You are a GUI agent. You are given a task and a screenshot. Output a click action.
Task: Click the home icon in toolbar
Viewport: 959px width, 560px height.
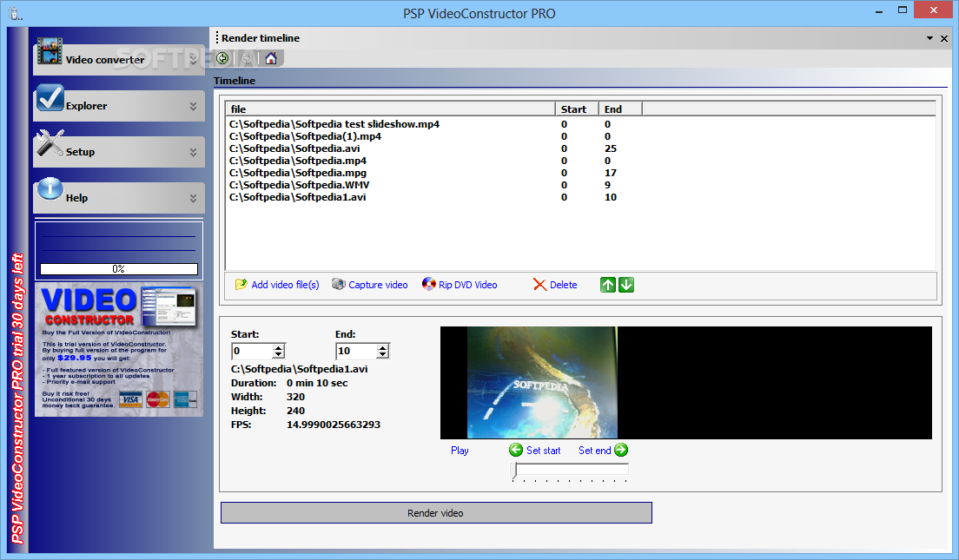(x=271, y=58)
